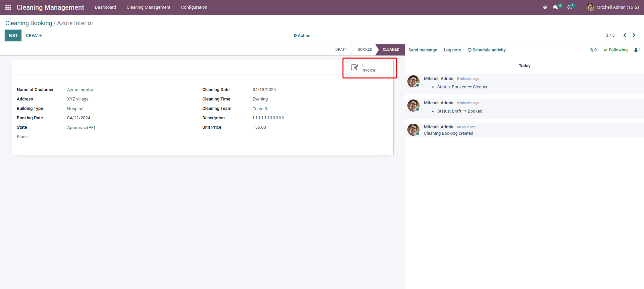
Task: Open the activities clock icon
Action: 570,7
